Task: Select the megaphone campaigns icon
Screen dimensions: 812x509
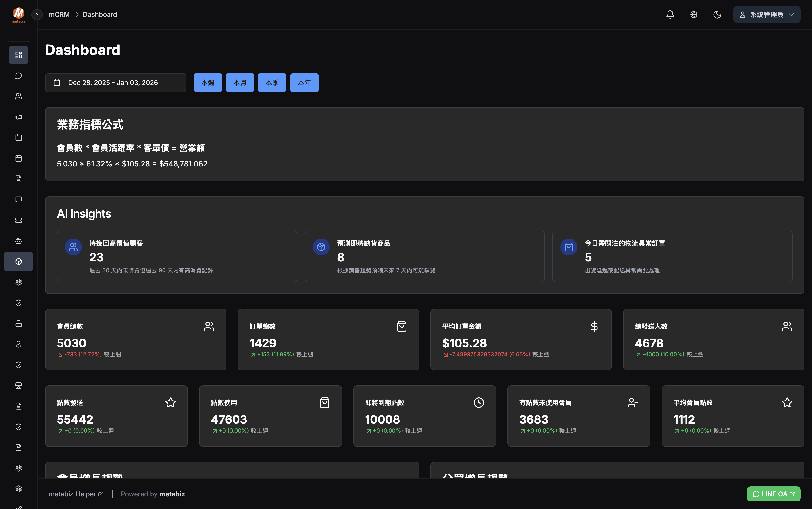Action: tap(19, 117)
